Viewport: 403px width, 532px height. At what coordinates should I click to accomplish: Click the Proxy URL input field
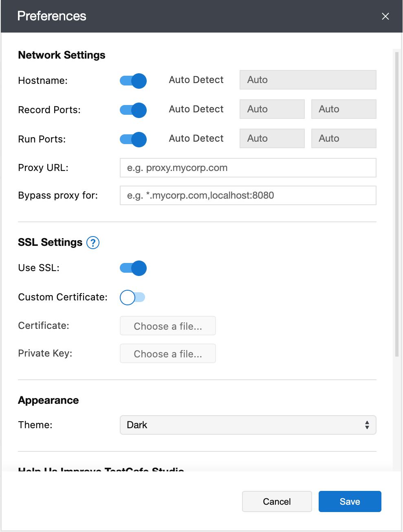point(248,168)
